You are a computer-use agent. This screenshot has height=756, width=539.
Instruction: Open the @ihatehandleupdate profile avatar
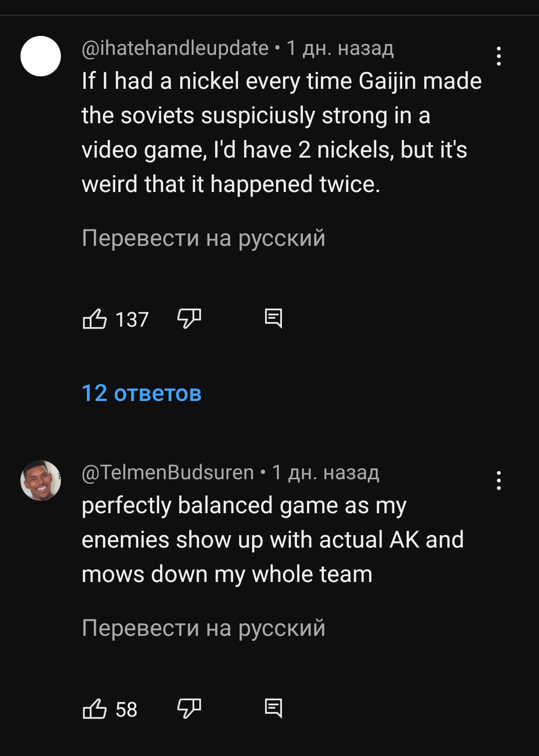pos(40,56)
